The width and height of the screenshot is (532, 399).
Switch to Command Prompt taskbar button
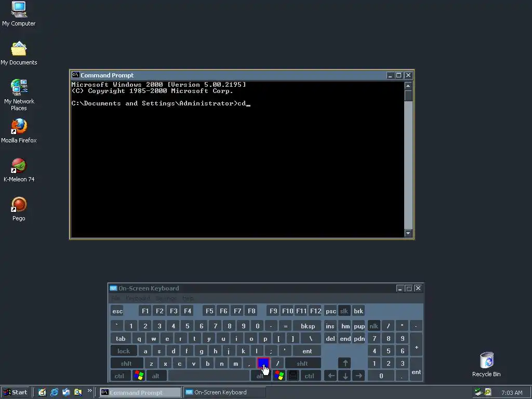point(140,392)
